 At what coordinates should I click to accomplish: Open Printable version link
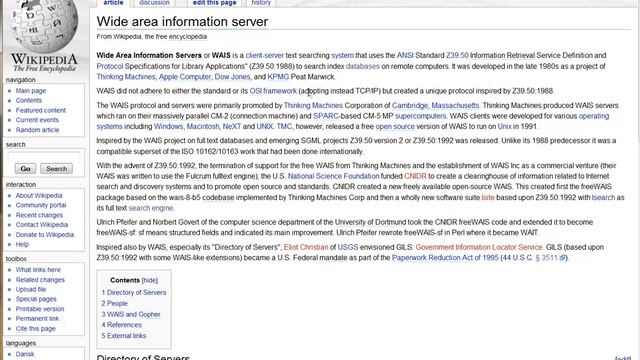[x=40, y=309]
